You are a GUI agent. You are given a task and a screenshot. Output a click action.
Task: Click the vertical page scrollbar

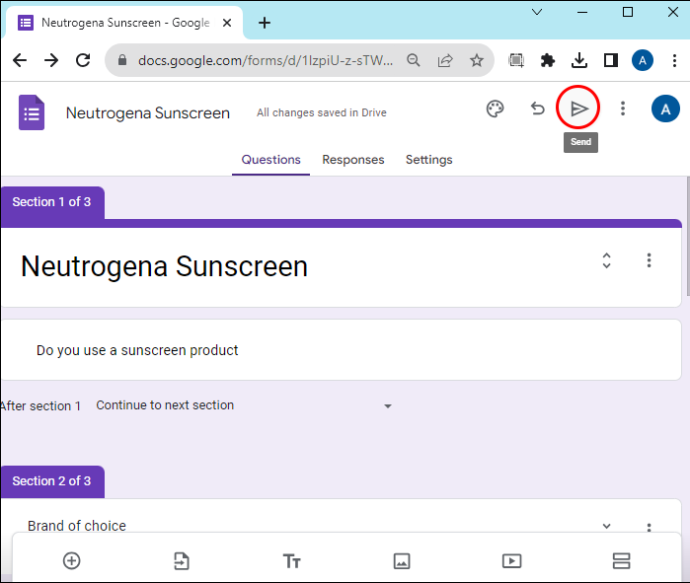pos(687,236)
